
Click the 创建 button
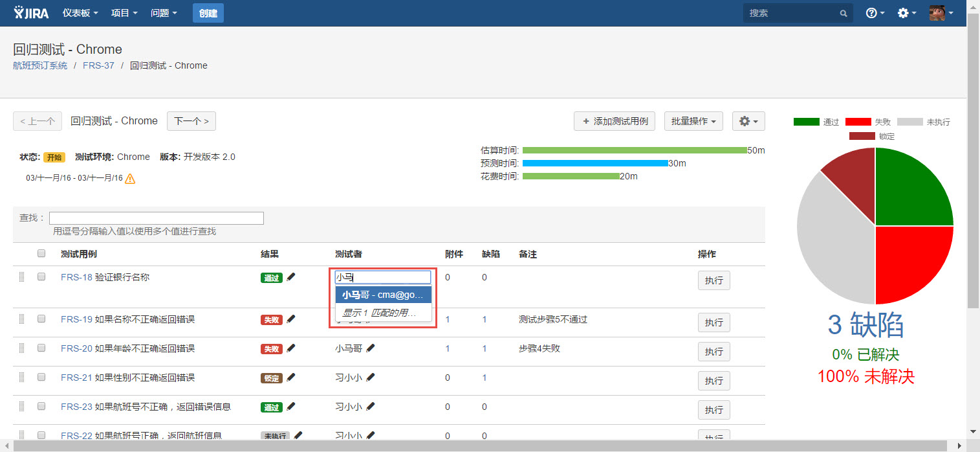pyautogui.click(x=208, y=13)
